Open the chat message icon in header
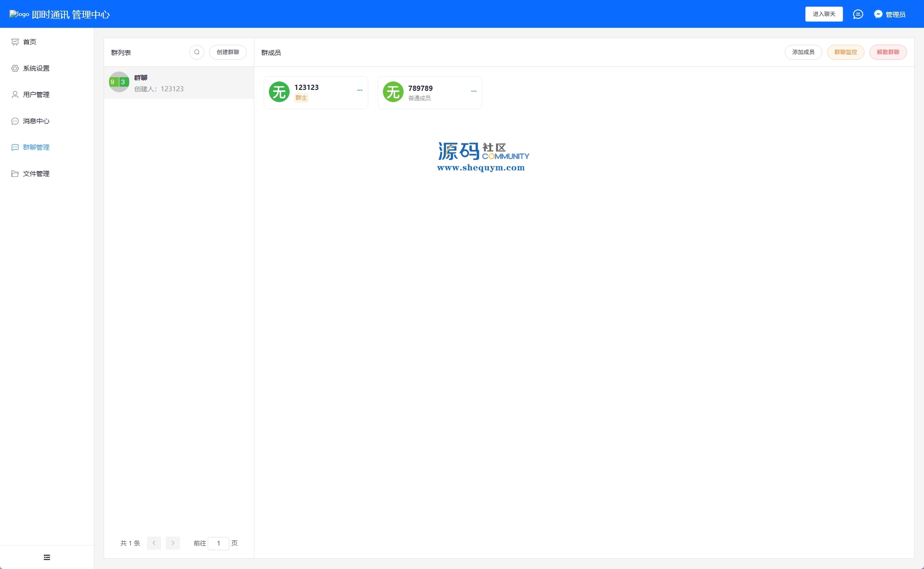This screenshot has width=924, height=569. coord(858,14)
